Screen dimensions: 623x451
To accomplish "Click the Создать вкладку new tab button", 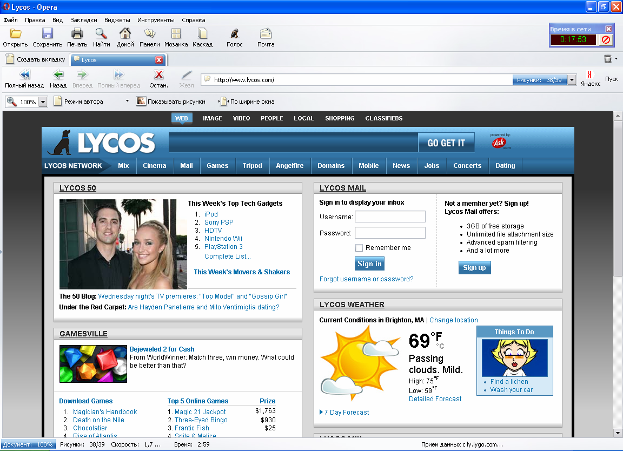I will pyautogui.click(x=36, y=59).
